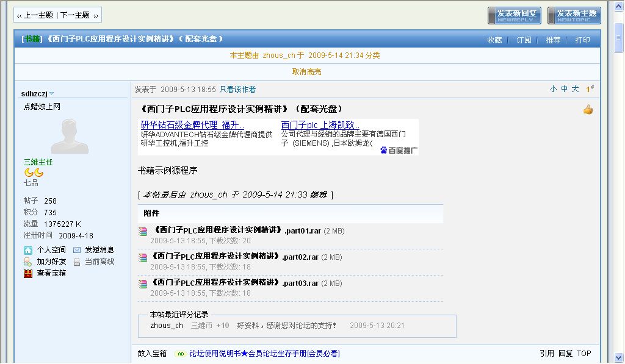625x364 pixels.
Task: Click the 加为好友 add-friend icon
Action: [27, 262]
